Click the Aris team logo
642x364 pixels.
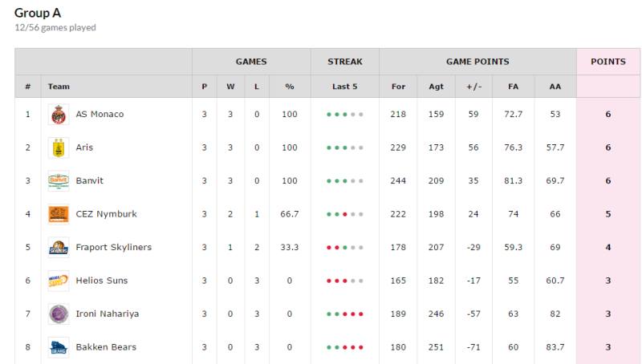(59, 148)
